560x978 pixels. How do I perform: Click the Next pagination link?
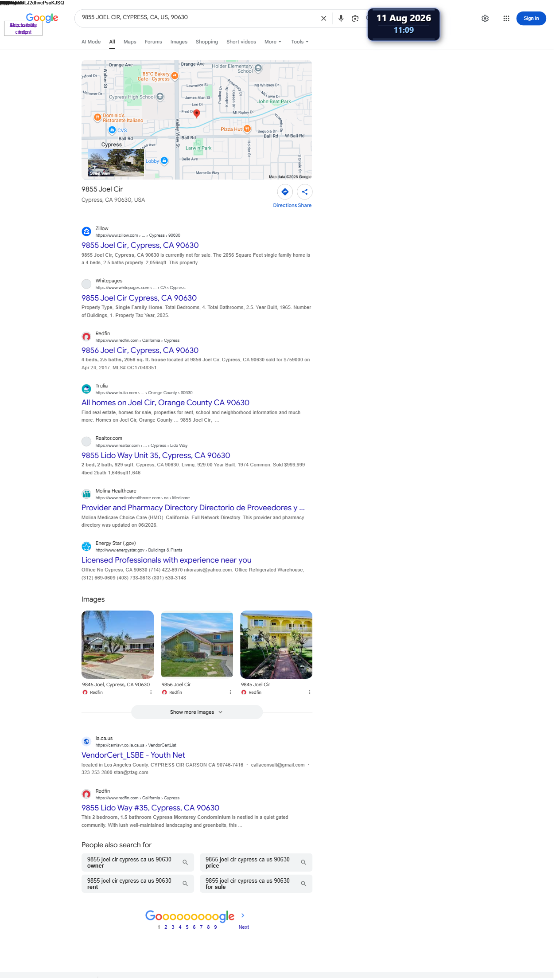(243, 927)
